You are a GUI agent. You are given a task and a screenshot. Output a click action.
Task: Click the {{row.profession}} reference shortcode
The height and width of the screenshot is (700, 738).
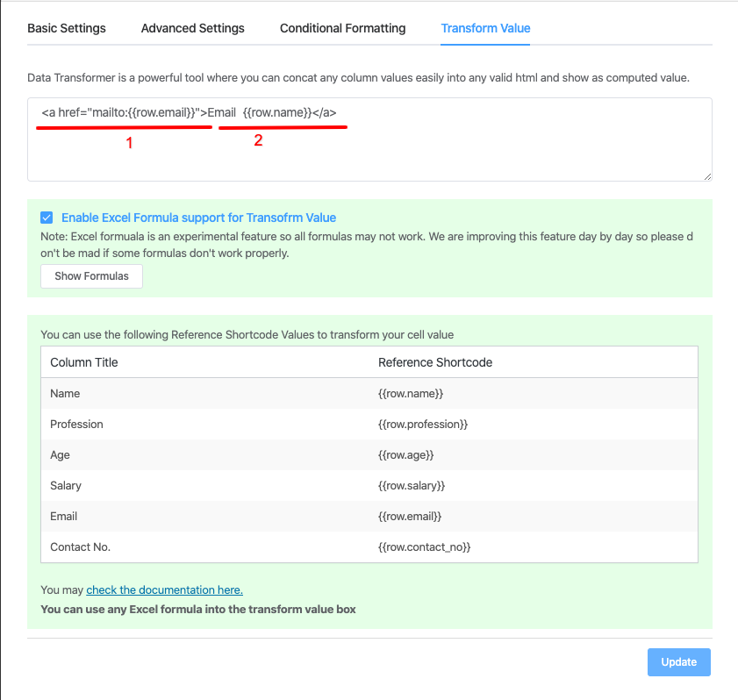(x=423, y=425)
